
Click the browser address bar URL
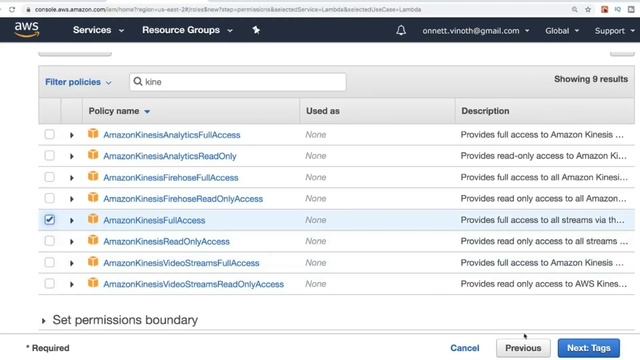tap(228, 9)
